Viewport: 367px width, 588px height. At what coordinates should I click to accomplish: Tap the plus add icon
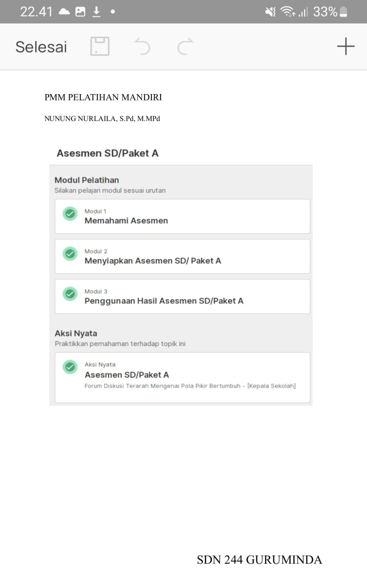346,47
